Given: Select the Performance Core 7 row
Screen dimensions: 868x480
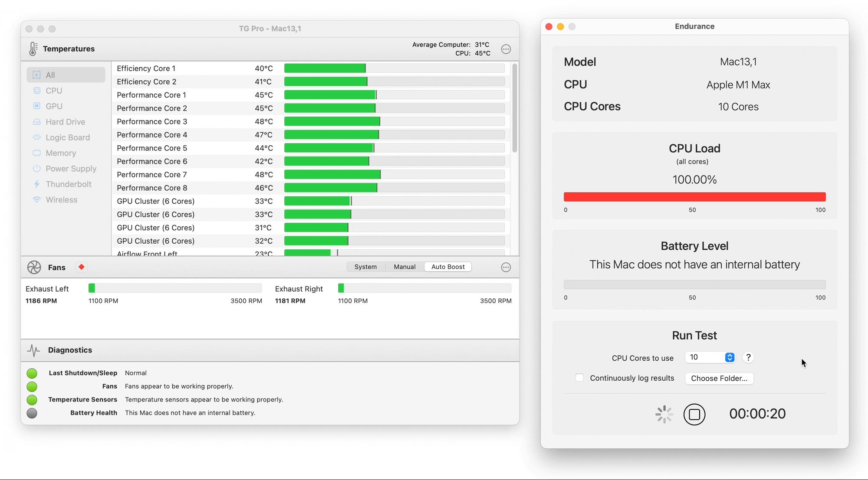Looking at the screenshot, I should tap(311, 174).
